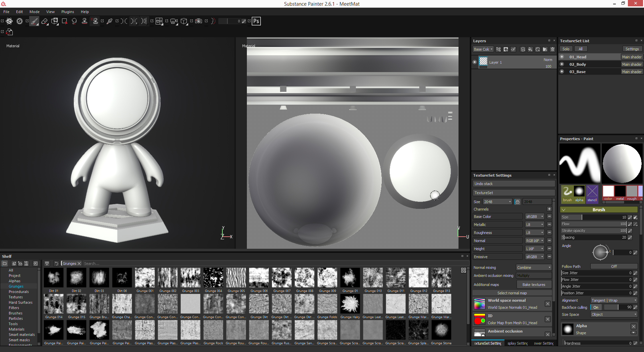Open the Mode menu
Screen dimensions: 644x352
click(x=35, y=12)
